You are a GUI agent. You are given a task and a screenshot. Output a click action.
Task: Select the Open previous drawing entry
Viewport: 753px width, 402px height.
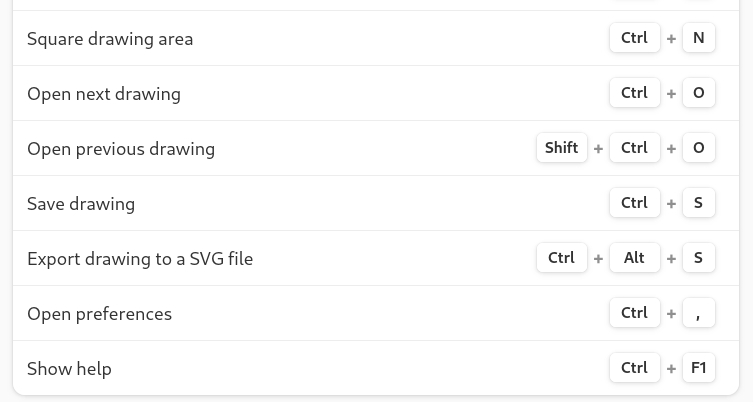coord(376,148)
